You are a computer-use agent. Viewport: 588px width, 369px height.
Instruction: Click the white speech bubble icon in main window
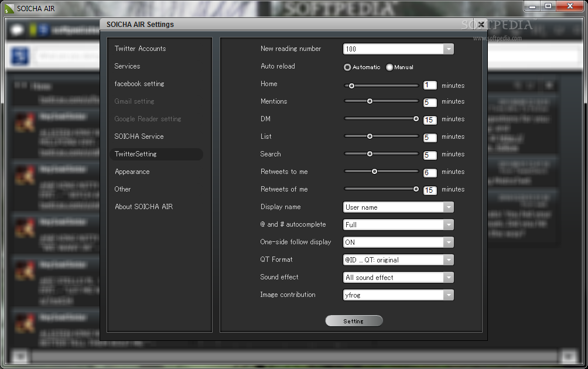click(x=17, y=30)
